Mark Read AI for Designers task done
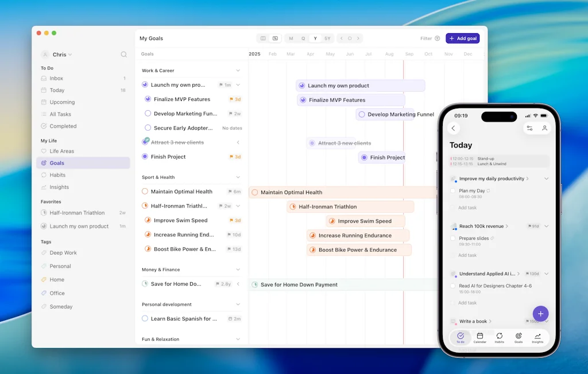588x374 pixels. tap(453, 286)
